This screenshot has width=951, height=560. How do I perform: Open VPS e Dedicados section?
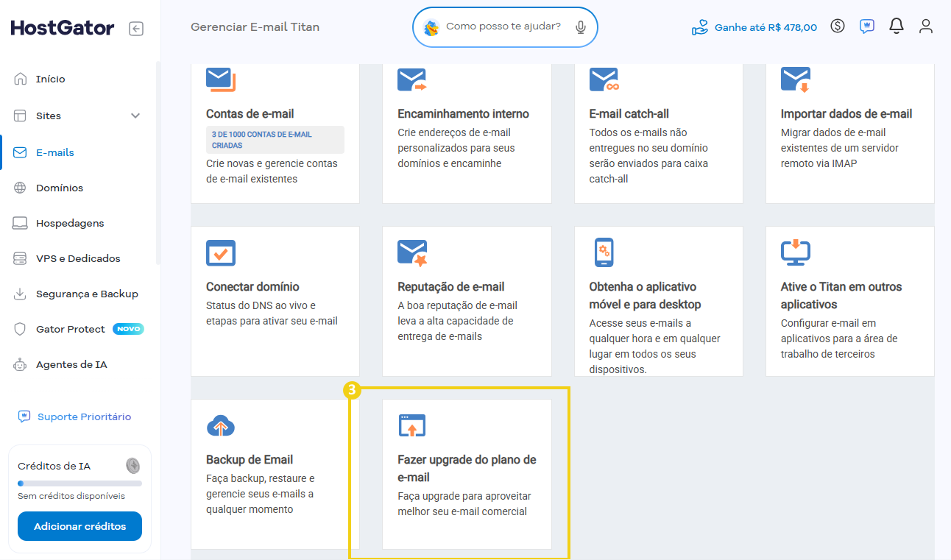pyautogui.click(x=78, y=258)
